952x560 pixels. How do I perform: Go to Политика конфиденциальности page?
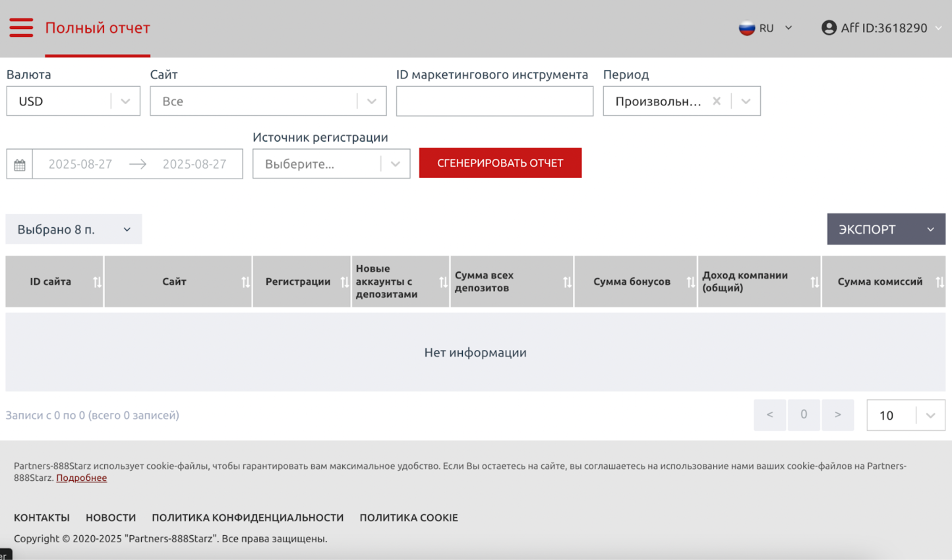point(247,518)
